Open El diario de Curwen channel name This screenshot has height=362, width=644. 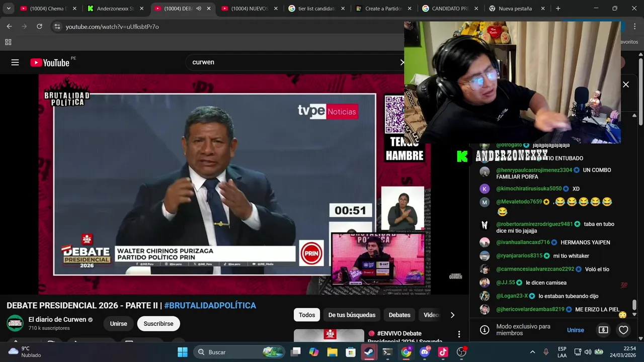(x=57, y=320)
